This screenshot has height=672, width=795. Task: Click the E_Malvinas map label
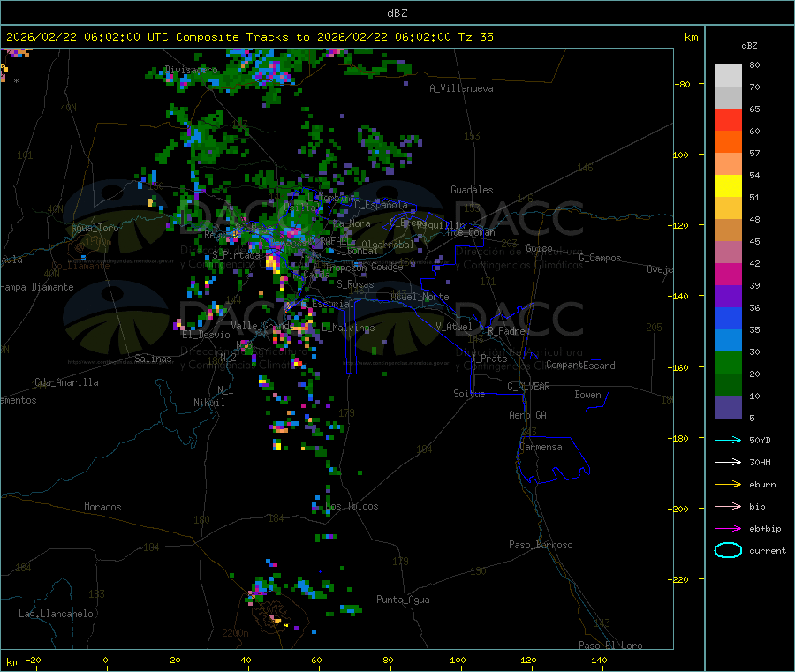tap(348, 328)
